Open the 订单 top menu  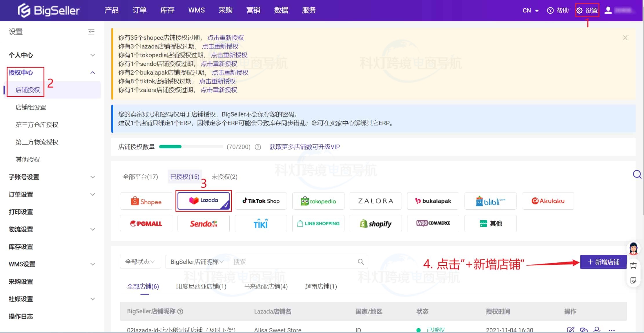point(139,10)
